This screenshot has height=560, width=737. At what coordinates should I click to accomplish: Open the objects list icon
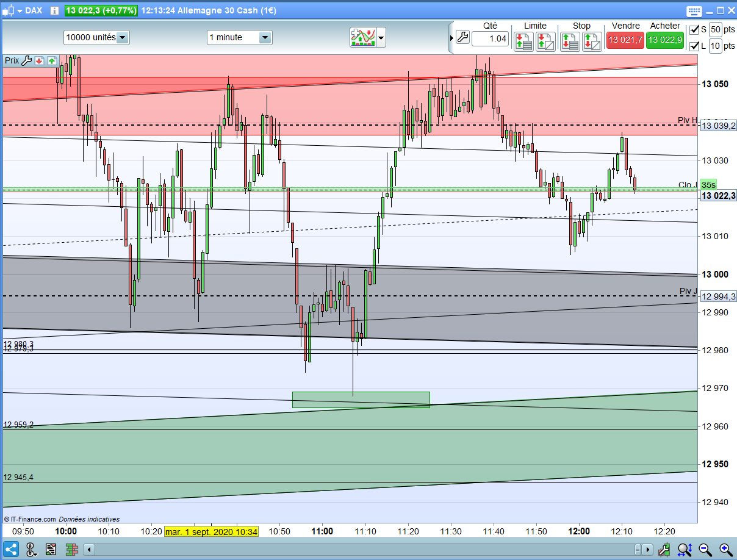click(51, 549)
